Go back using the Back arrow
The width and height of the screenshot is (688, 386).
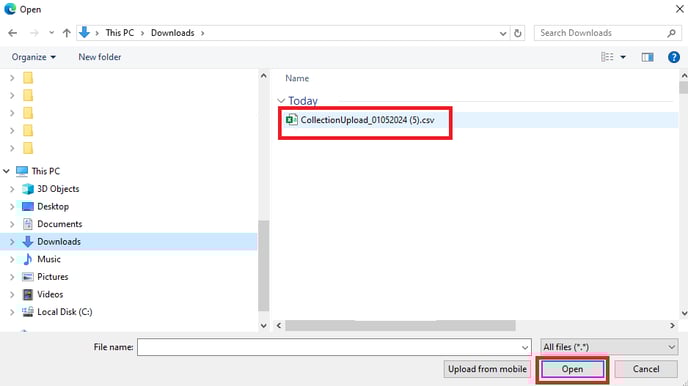click(x=13, y=33)
